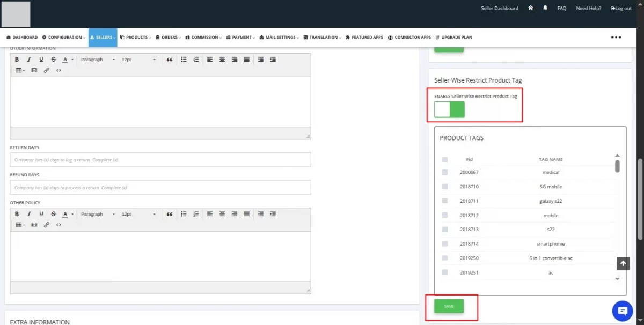Toggle italic in Other Policy editor
The height and width of the screenshot is (325, 644).
(x=29, y=214)
